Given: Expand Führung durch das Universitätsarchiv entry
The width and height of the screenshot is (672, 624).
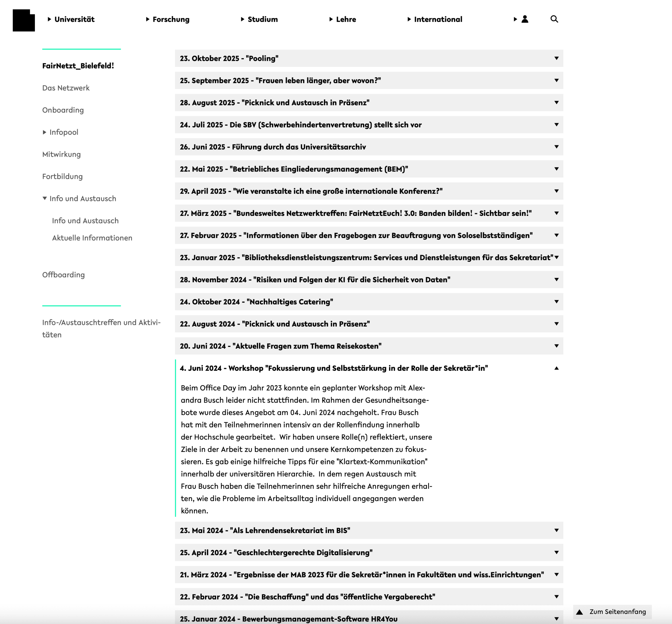Looking at the screenshot, I should [272, 147].
